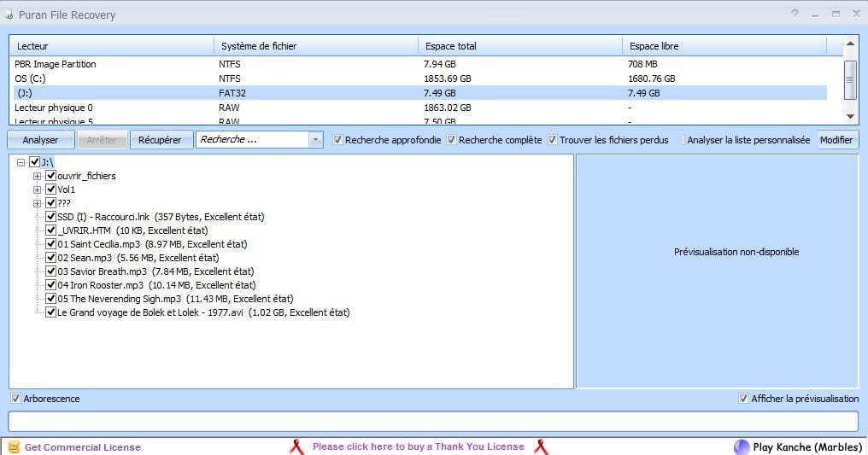Screen dimensions: 868x455
Task: Click the coin icon beside Get Commercial License
Action: point(13,447)
